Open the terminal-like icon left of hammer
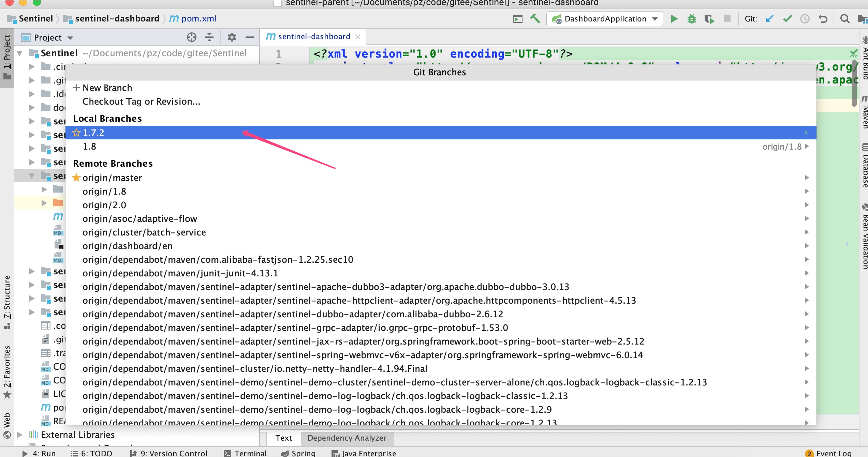 [518, 19]
